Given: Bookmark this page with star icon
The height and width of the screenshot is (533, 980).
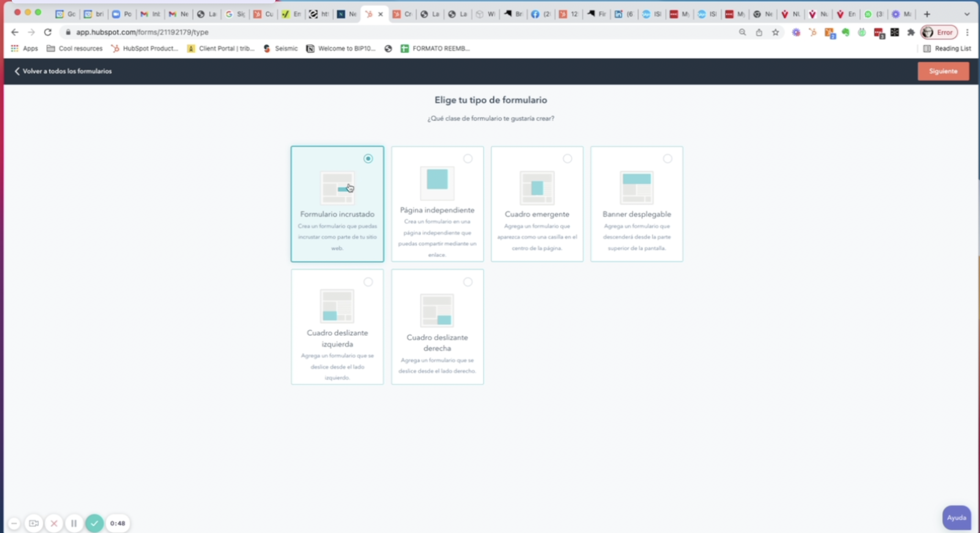Looking at the screenshot, I should pos(775,32).
